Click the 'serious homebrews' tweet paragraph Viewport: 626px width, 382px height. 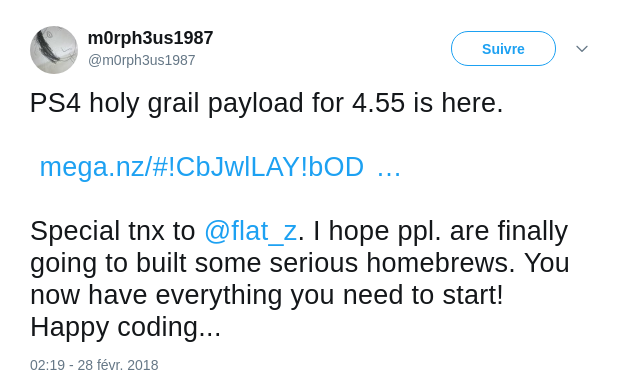299,279
